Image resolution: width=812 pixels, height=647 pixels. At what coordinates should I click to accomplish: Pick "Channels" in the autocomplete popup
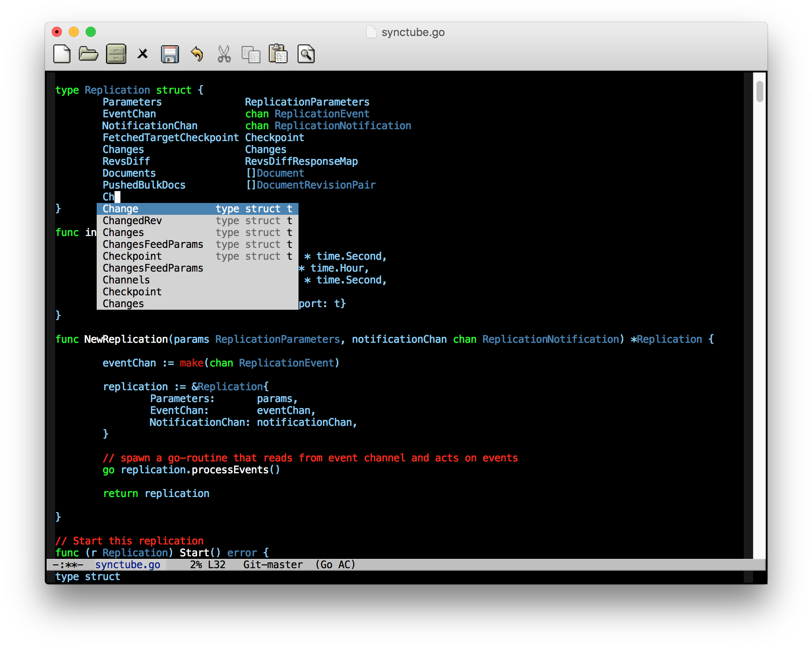click(x=126, y=280)
